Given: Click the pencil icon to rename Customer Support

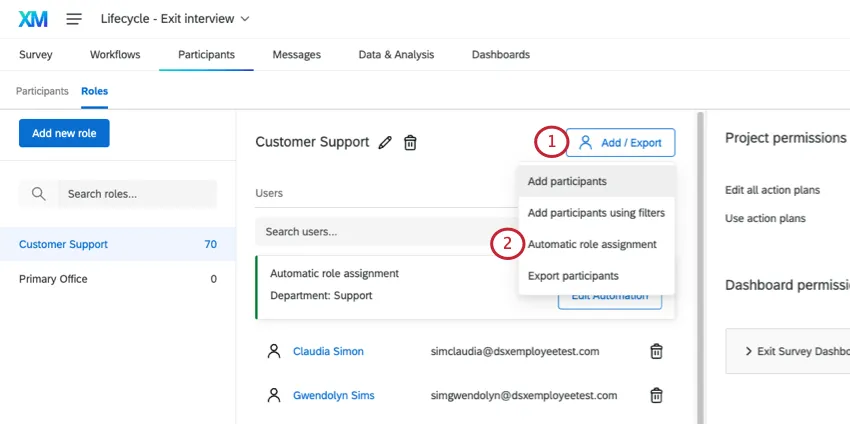Looking at the screenshot, I should point(385,143).
